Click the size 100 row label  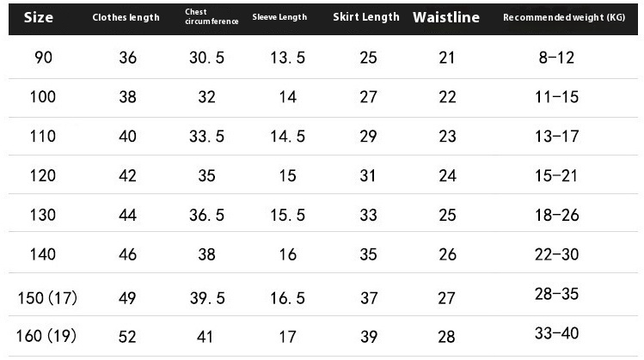(x=42, y=97)
